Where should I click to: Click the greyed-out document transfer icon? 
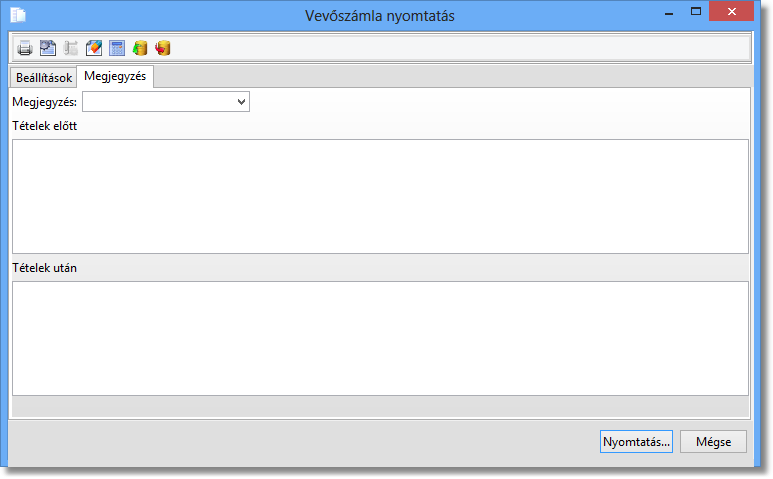pos(71,48)
